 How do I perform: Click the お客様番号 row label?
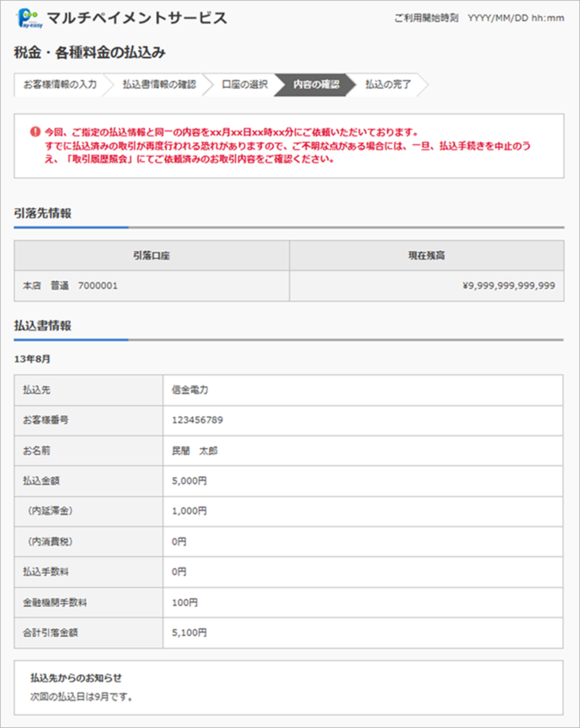coord(46,420)
